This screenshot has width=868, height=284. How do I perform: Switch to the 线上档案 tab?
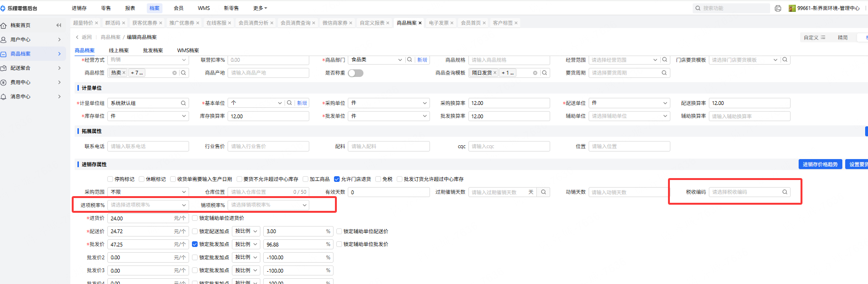119,50
